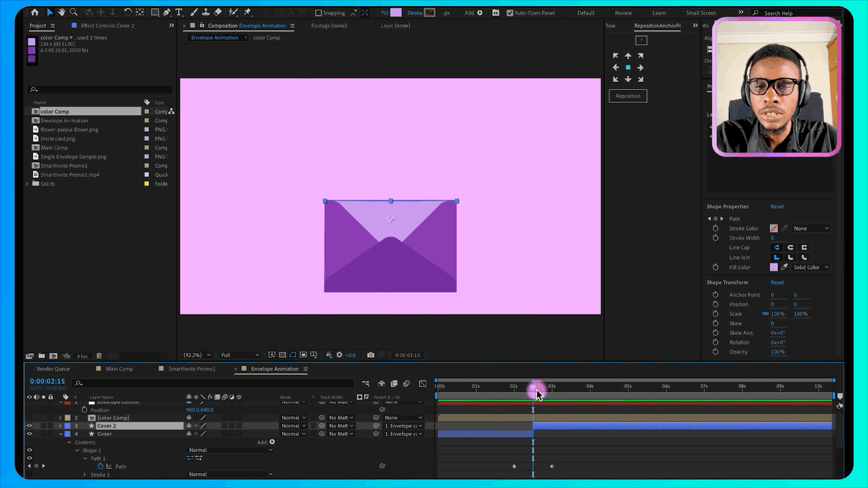Select the Rotation tool
The width and height of the screenshot is (868, 488).
127,12
